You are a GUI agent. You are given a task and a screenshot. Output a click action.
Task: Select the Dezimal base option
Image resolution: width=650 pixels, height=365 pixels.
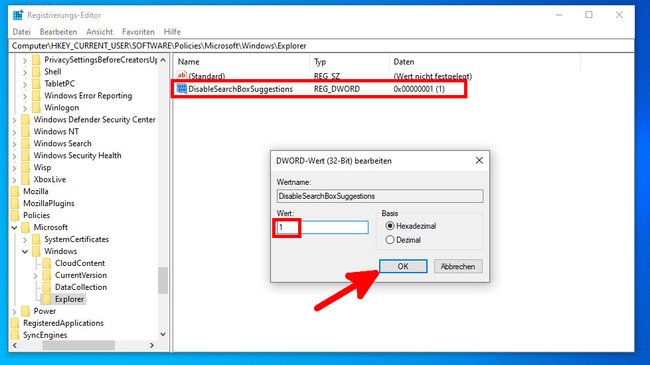(390, 240)
